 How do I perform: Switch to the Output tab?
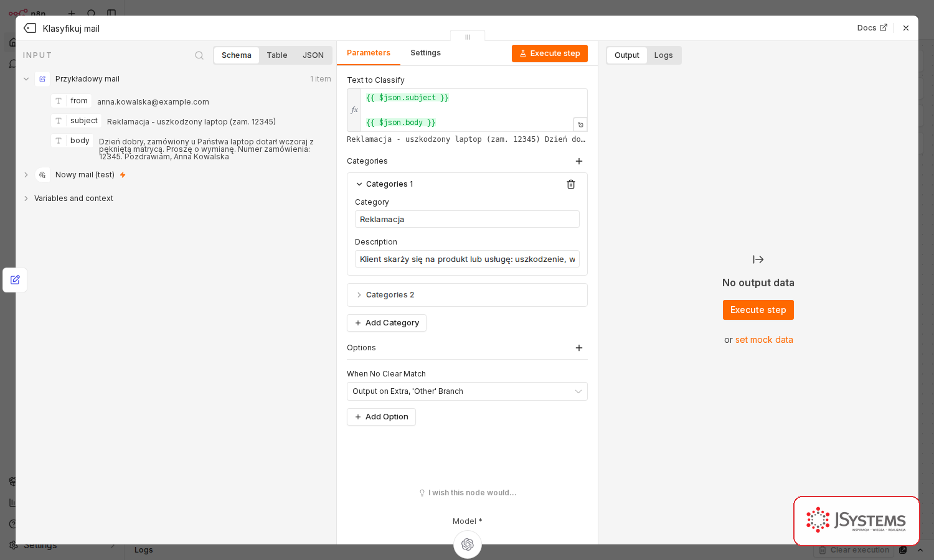(627, 55)
